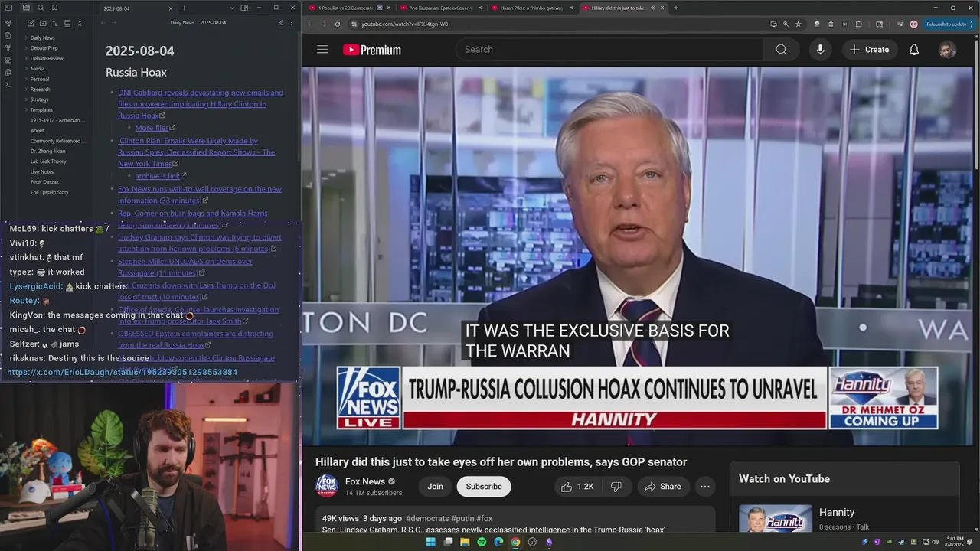Open The Epstein Story note
Screen dimensions: 980x551
point(50,192)
